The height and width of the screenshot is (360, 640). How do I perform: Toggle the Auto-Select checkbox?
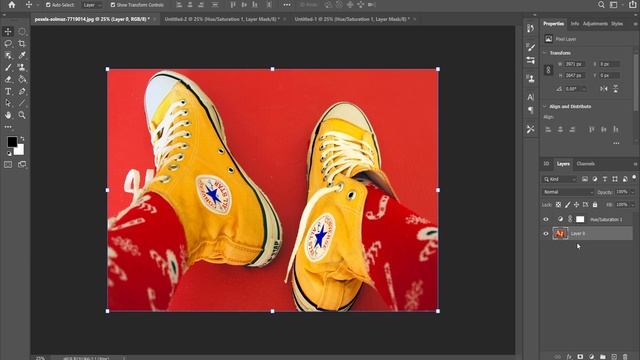[48, 5]
